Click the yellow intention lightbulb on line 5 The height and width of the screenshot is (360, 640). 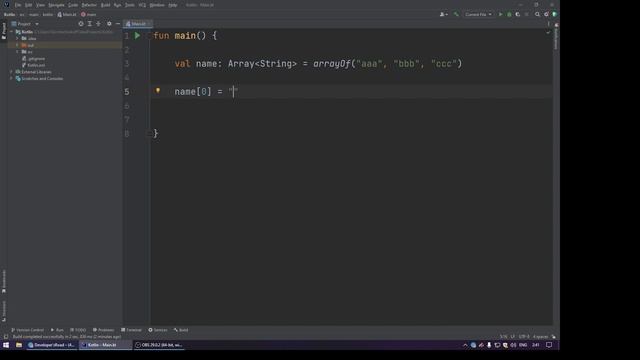[x=158, y=91]
